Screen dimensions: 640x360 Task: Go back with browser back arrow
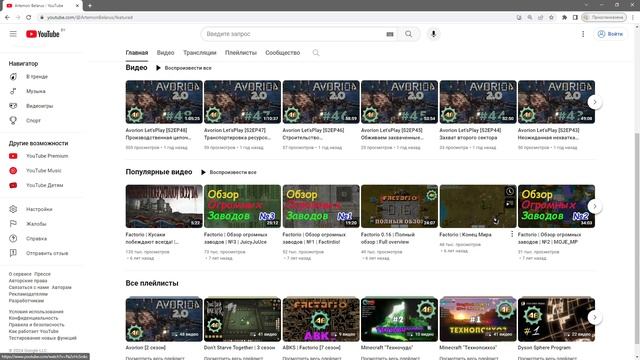pos(7,18)
